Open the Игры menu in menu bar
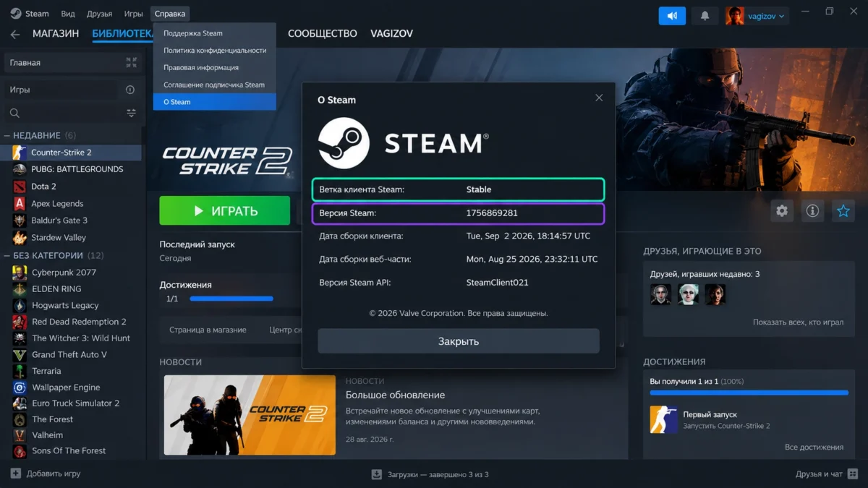This screenshot has height=488, width=868. (133, 14)
